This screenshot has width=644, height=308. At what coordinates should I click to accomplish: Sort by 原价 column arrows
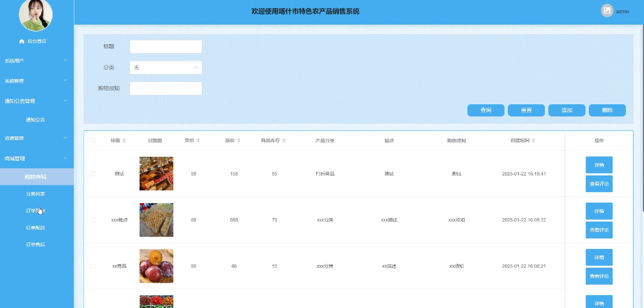tap(239, 141)
